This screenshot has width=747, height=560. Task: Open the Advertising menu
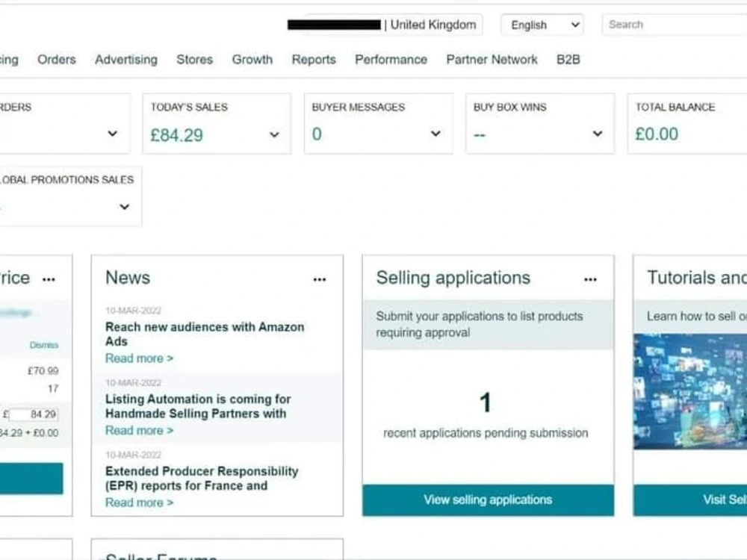tap(126, 60)
